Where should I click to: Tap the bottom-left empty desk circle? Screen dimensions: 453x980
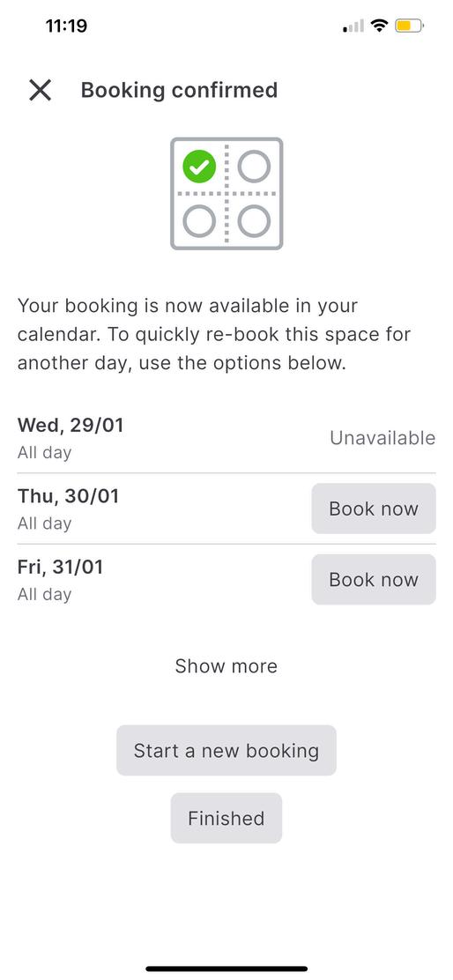(x=199, y=221)
